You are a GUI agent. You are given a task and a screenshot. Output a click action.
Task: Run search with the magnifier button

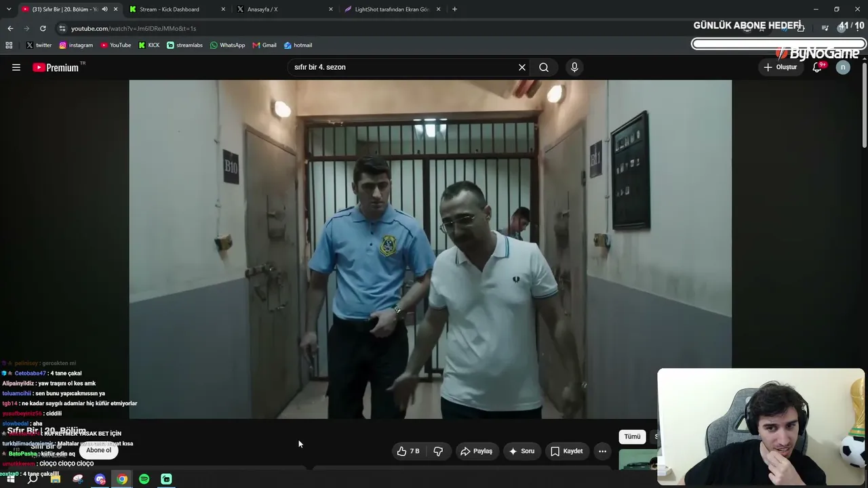(544, 67)
